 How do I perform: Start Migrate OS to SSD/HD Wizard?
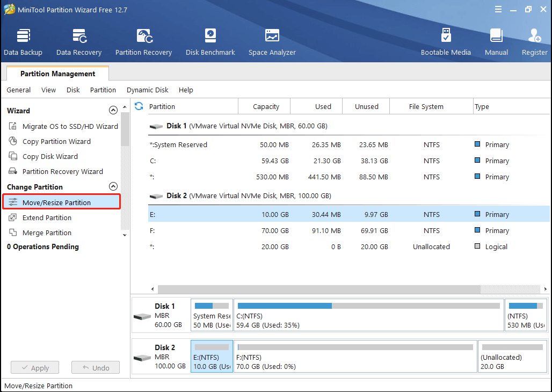coord(70,126)
